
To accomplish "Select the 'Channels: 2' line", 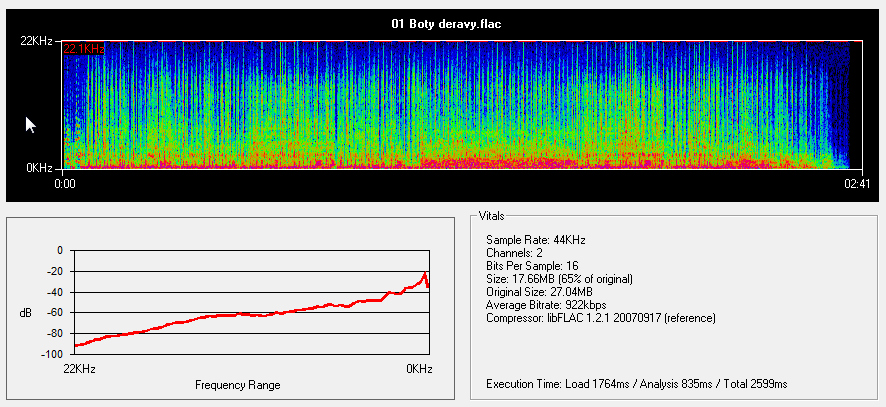I will pyautogui.click(x=516, y=254).
